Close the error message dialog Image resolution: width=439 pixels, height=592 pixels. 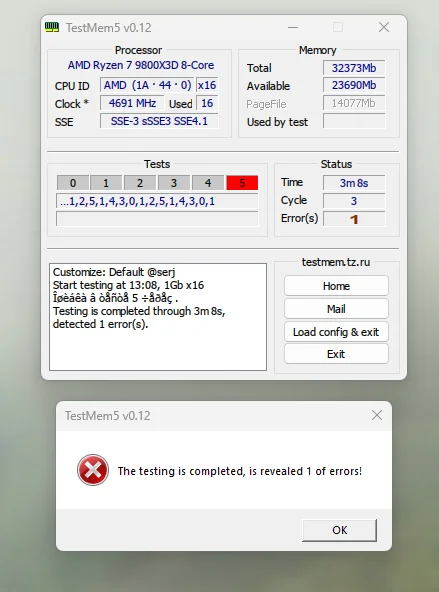pyautogui.click(x=377, y=415)
